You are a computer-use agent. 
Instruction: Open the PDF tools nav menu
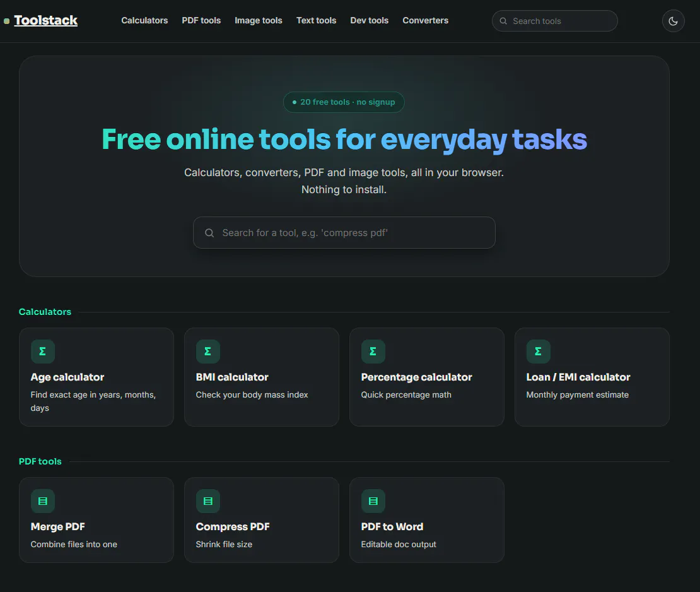click(201, 21)
